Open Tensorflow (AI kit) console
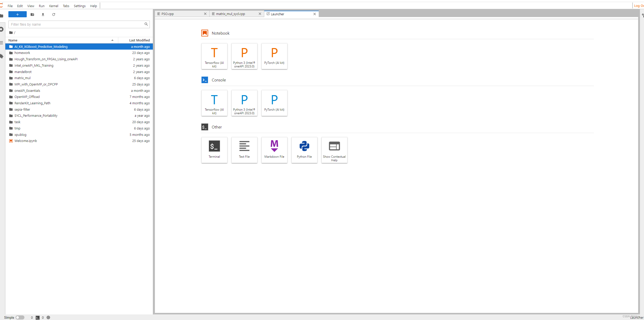This screenshot has height=320, width=644. coord(214,103)
